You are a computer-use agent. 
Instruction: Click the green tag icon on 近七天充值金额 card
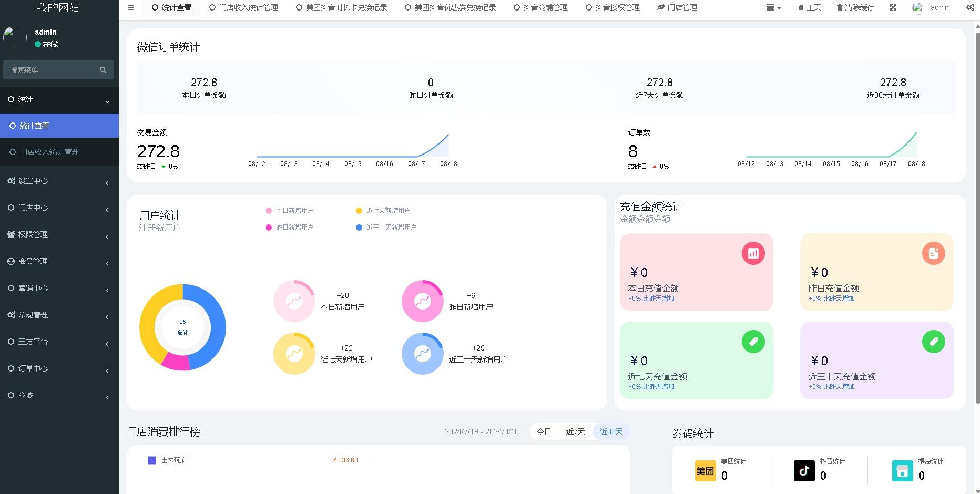pyautogui.click(x=753, y=342)
